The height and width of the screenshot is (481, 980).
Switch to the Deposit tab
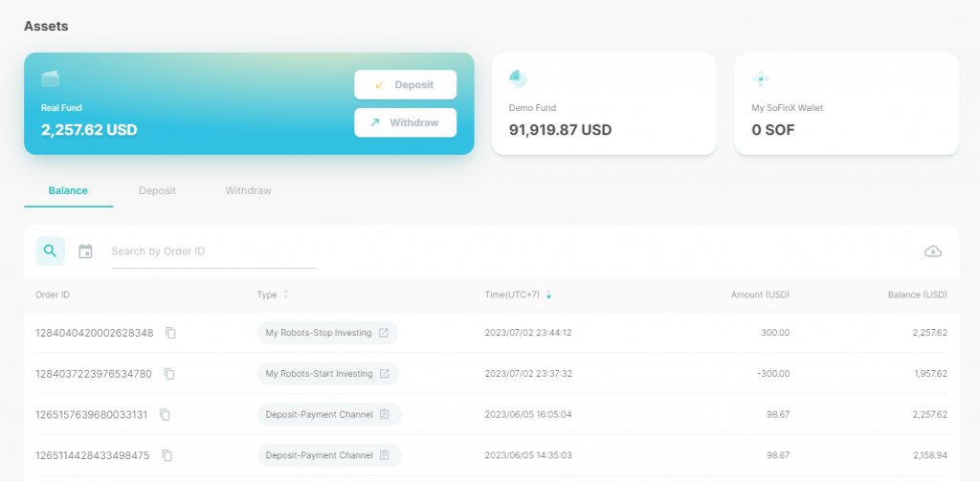[158, 190]
